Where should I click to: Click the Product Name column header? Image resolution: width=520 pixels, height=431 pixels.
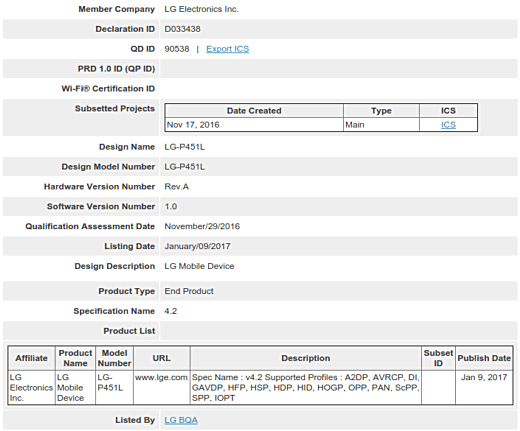75,358
